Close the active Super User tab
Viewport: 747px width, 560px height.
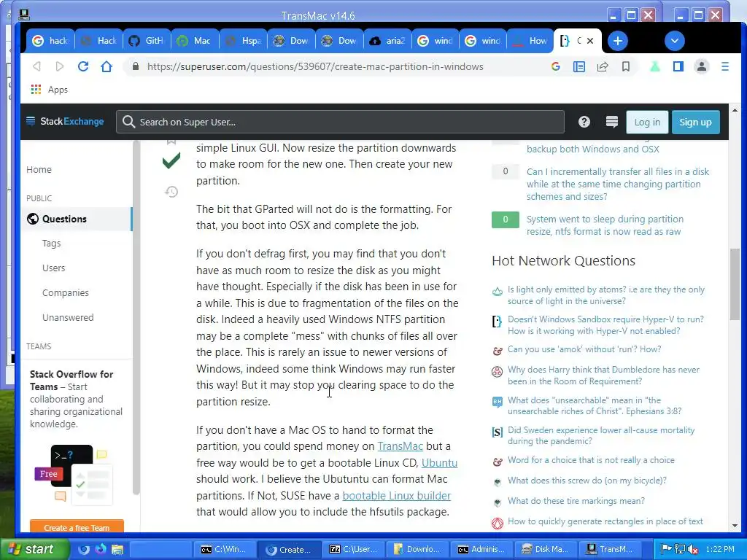590,41
